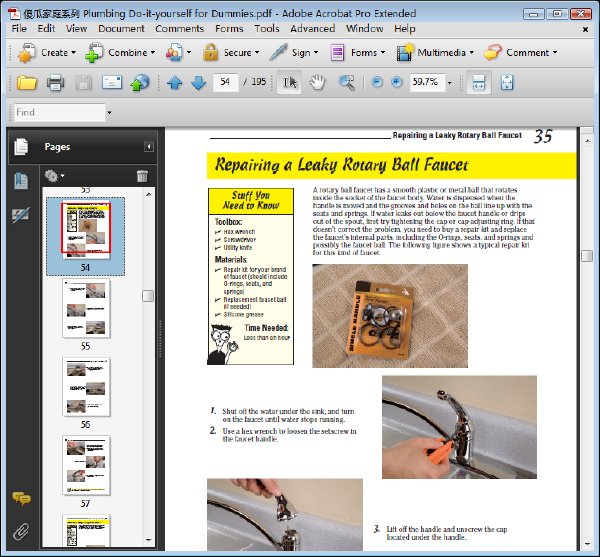Delete selected page with trash icon
600x557 pixels.
pos(142,176)
